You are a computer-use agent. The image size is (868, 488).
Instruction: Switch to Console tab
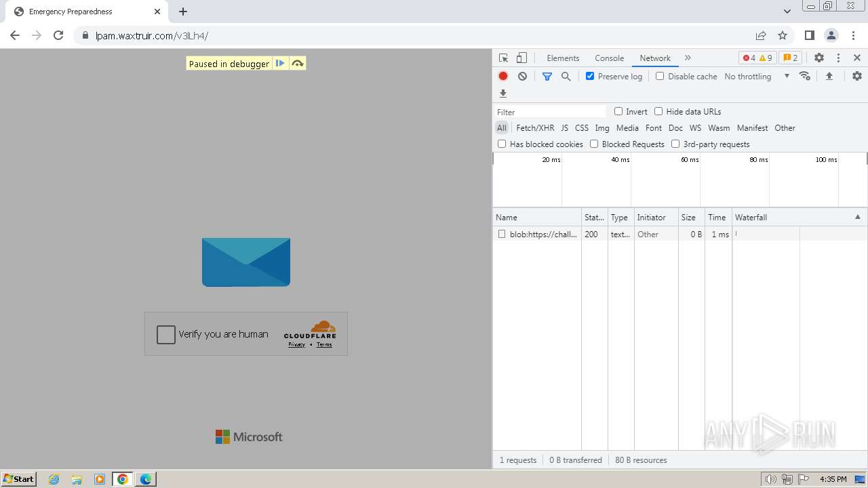pos(609,58)
